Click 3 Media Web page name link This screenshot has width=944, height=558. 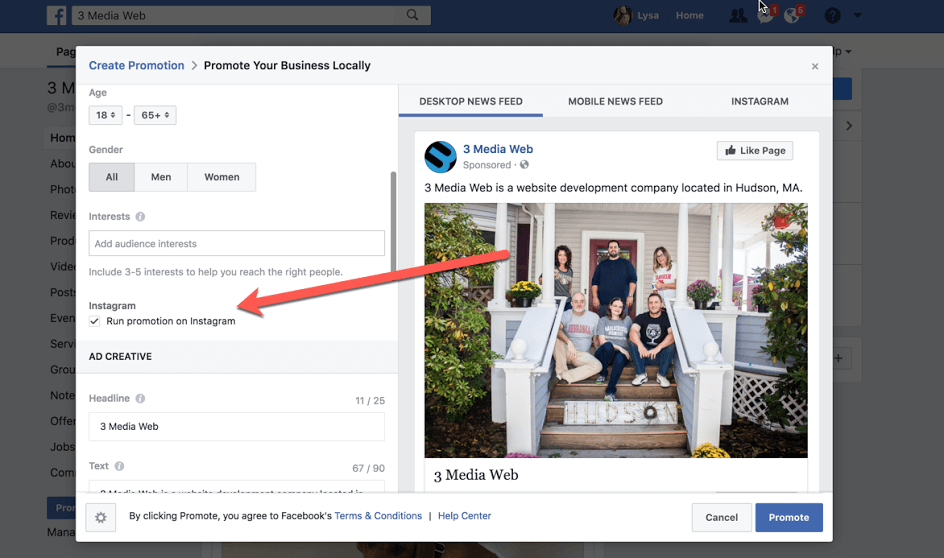point(498,149)
